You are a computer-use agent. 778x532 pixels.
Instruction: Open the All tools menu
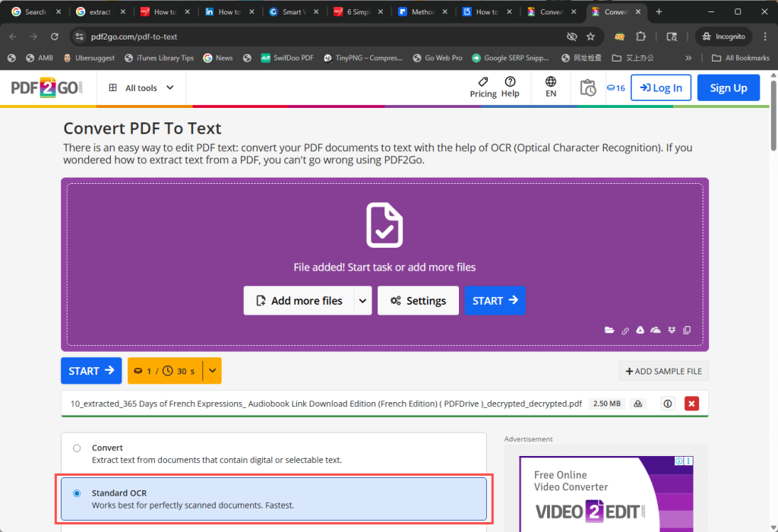click(x=141, y=87)
